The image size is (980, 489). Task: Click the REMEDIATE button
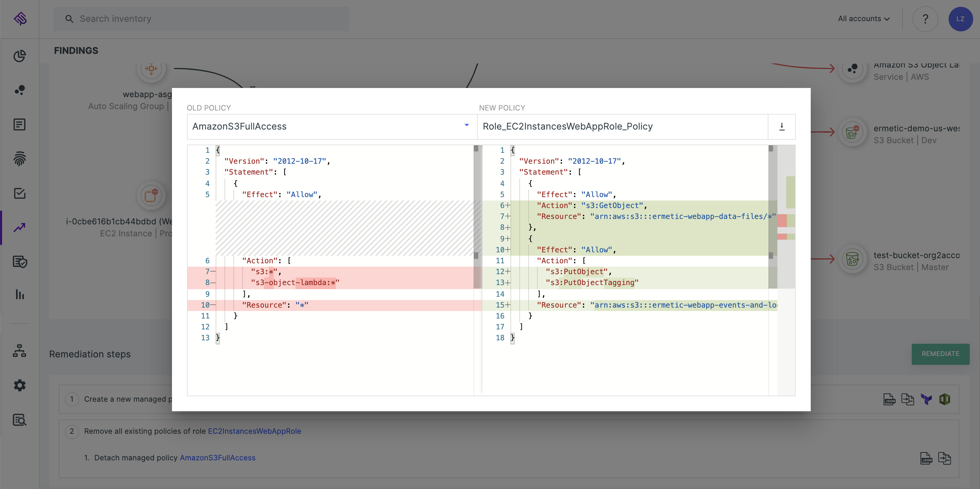point(940,354)
